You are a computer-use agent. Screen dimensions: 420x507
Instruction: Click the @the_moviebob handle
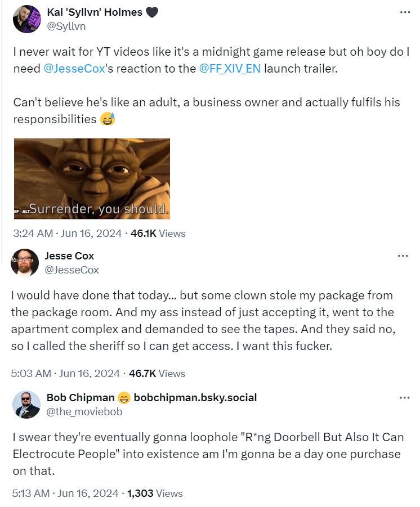pyautogui.click(x=84, y=411)
